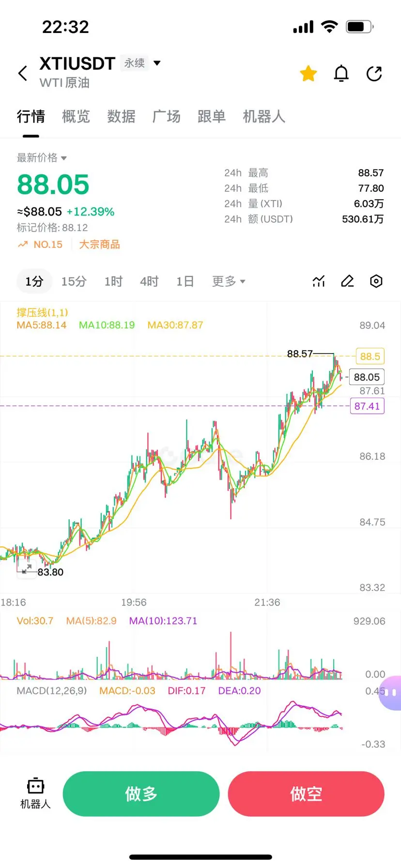The height and width of the screenshot is (868, 401).
Task: Tap the 88.57 high marker on chart
Action: click(300, 354)
